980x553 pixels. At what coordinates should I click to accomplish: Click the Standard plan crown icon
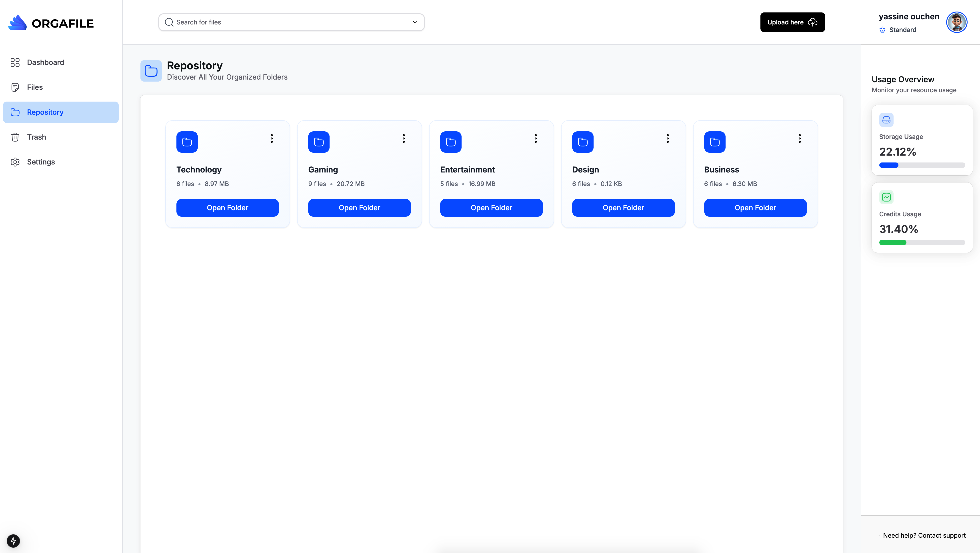(x=882, y=30)
